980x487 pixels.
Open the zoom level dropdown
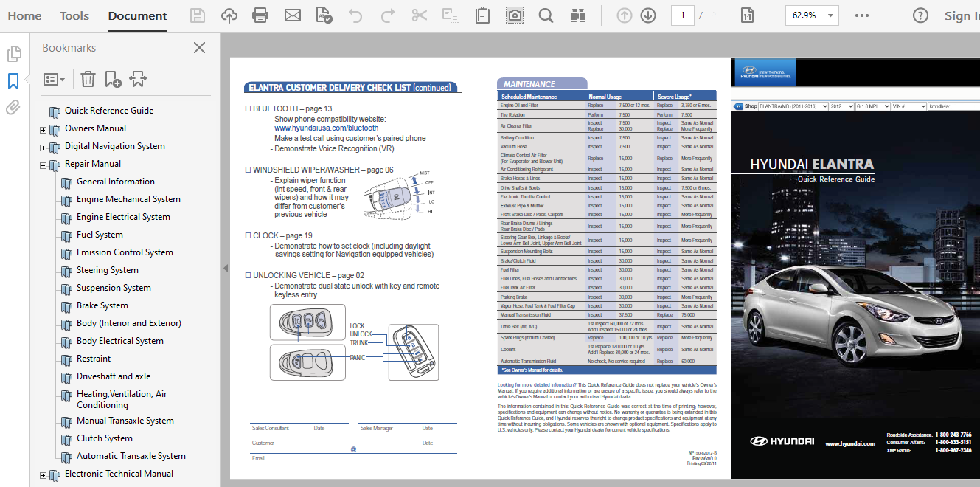point(831,15)
